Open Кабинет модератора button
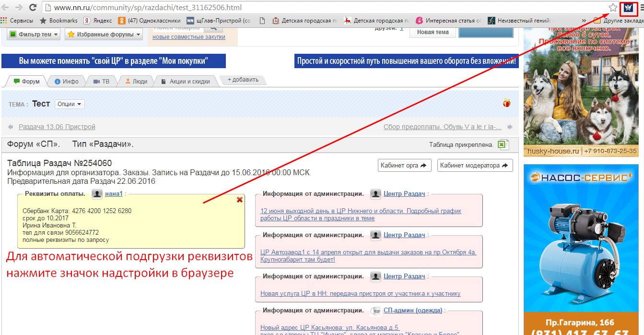Viewport: 644px width, 335px height. (x=475, y=165)
